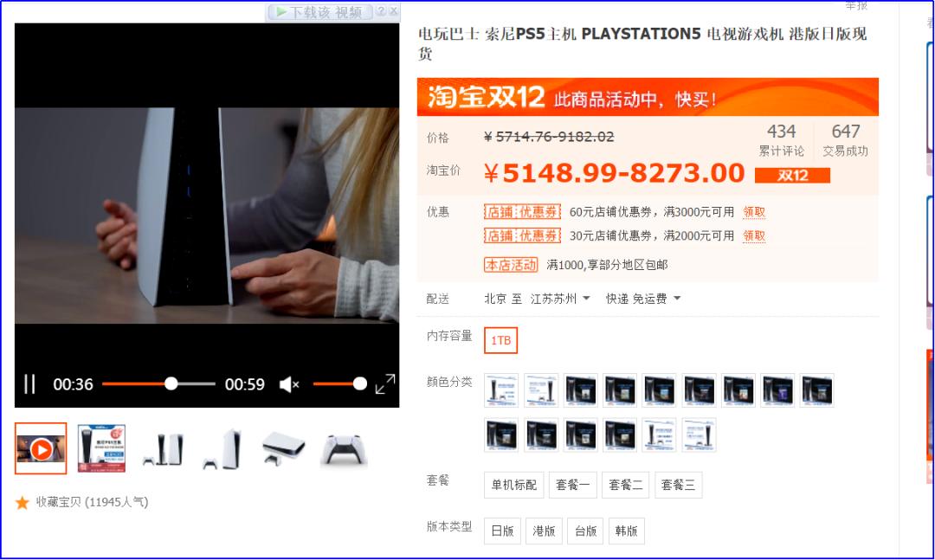Viewport: 935px width, 560px height.
Task: Enter fullscreen video mode
Action: [x=385, y=384]
